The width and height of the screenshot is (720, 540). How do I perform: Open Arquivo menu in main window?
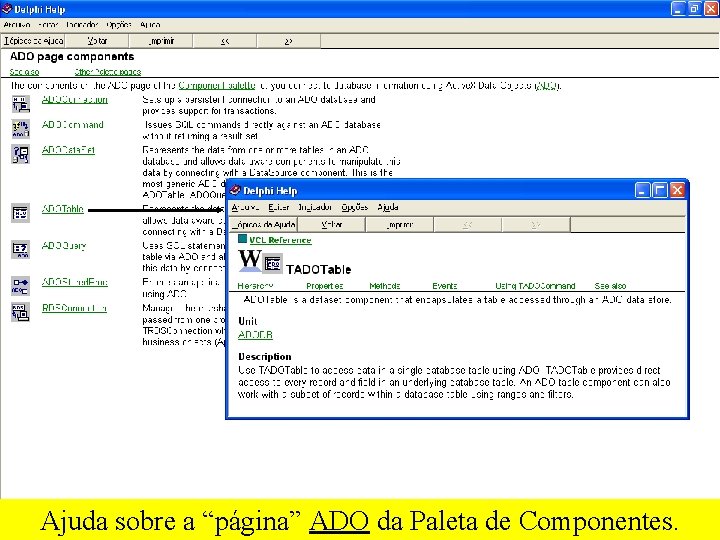click(x=17, y=25)
